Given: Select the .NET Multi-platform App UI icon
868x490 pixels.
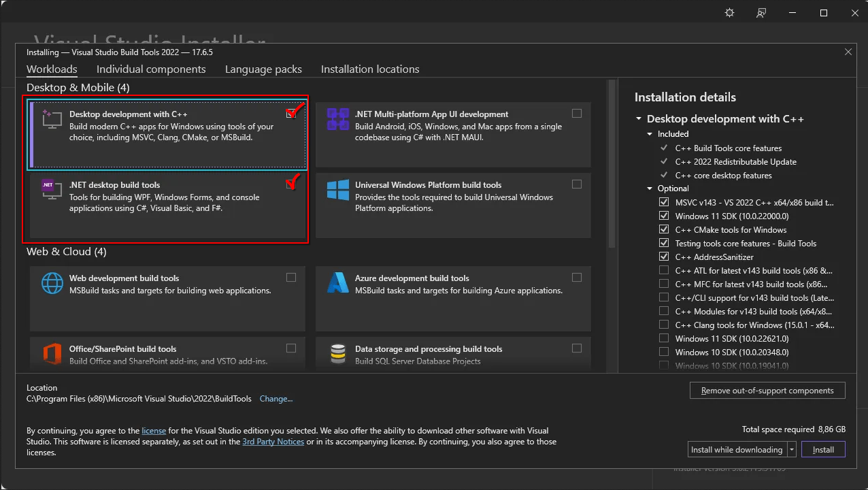Looking at the screenshot, I should point(337,119).
